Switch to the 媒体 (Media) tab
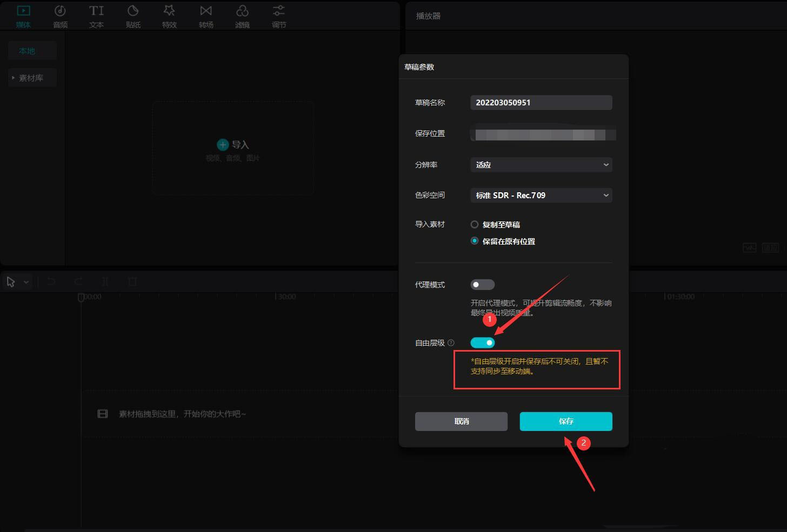Viewport: 787px width, 532px height. pyautogui.click(x=23, y=16)
